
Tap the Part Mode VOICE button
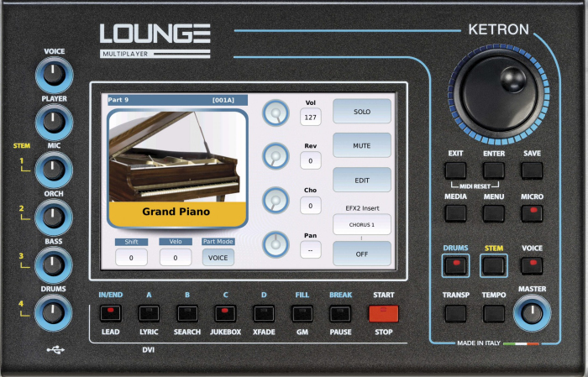(x=218, y=258)
